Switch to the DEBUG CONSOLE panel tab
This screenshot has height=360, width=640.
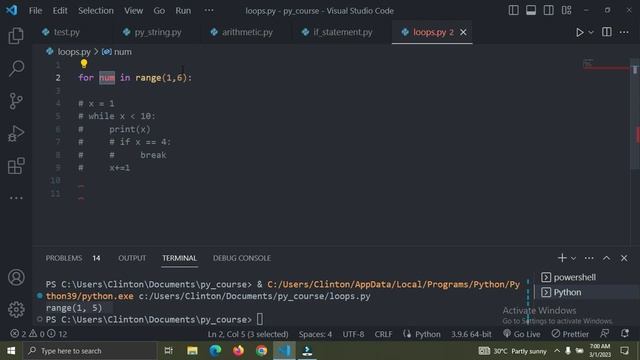(x=242, y=258)
